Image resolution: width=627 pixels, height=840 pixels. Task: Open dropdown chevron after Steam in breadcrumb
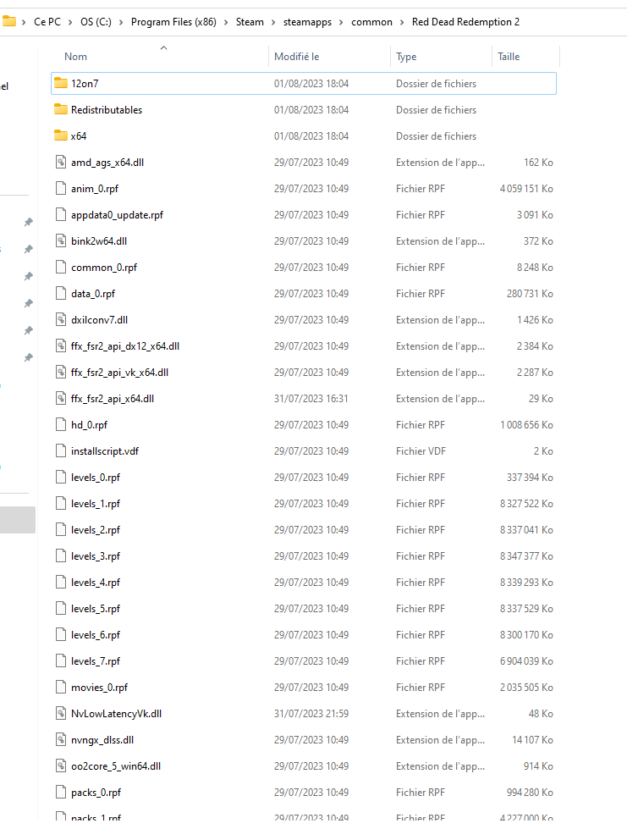coord(273,22)
